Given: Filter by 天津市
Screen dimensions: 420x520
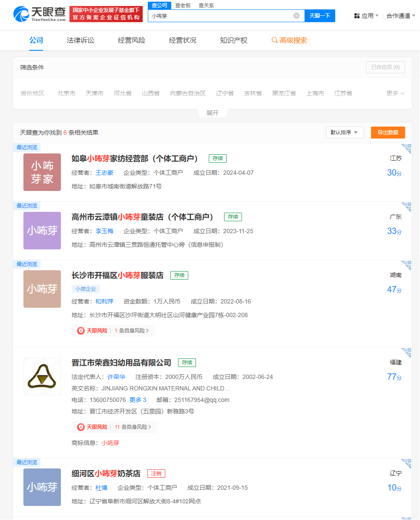Looking at the screenshot, I should (x=95, y=93).
